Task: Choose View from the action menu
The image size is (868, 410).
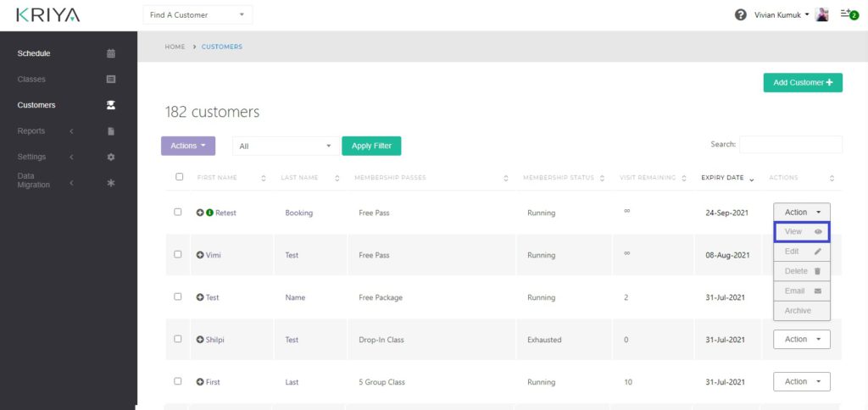Action: [x=802, y=231]
